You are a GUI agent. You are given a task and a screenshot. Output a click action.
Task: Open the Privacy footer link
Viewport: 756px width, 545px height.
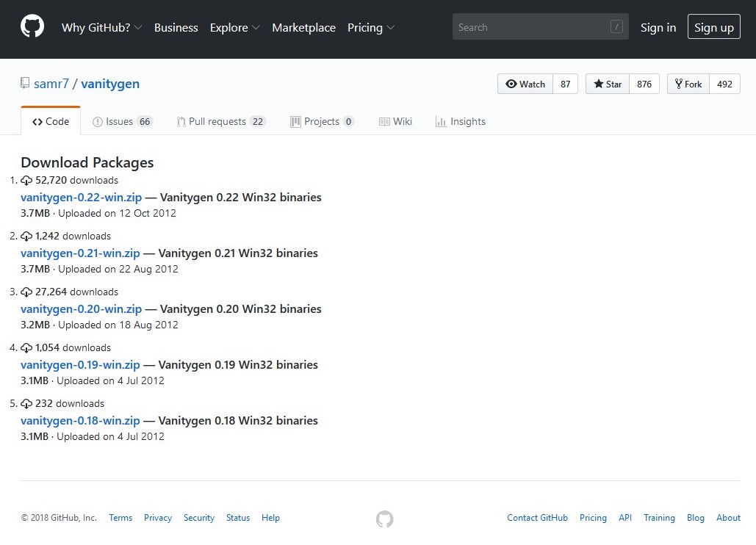158,518
